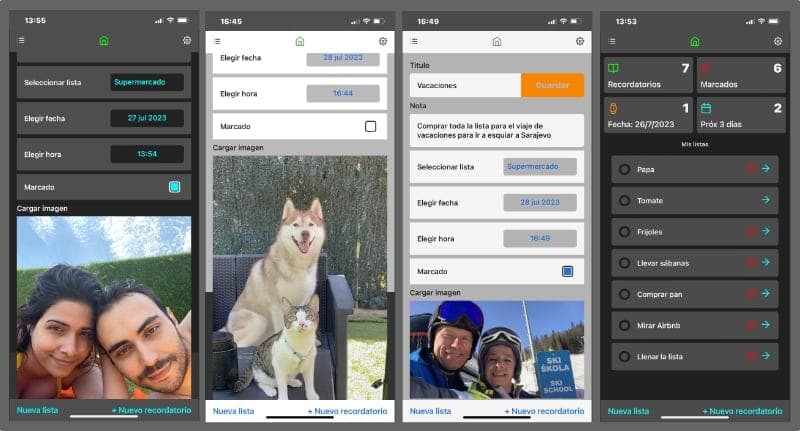Mark Frijoles as done via its circle
Viewport: 800px width, 431px height.
click(625, 232)
